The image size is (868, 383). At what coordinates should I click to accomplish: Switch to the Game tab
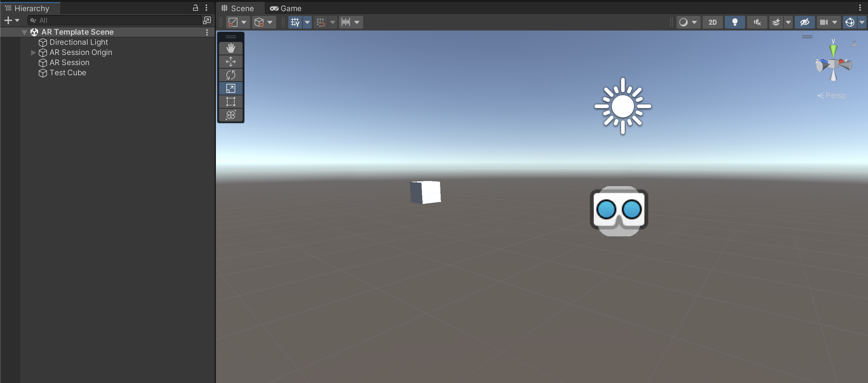pyautogui.click(x=286, y=8)
